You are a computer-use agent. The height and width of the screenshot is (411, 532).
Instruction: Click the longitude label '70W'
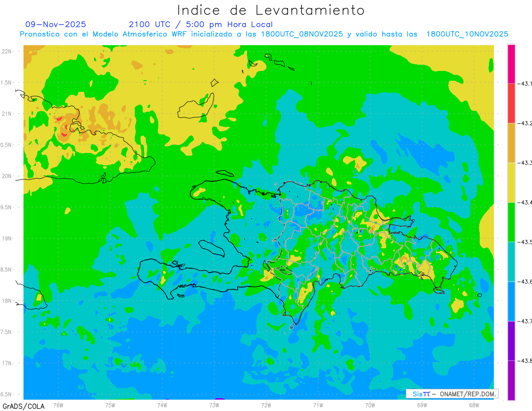(370, 405)
